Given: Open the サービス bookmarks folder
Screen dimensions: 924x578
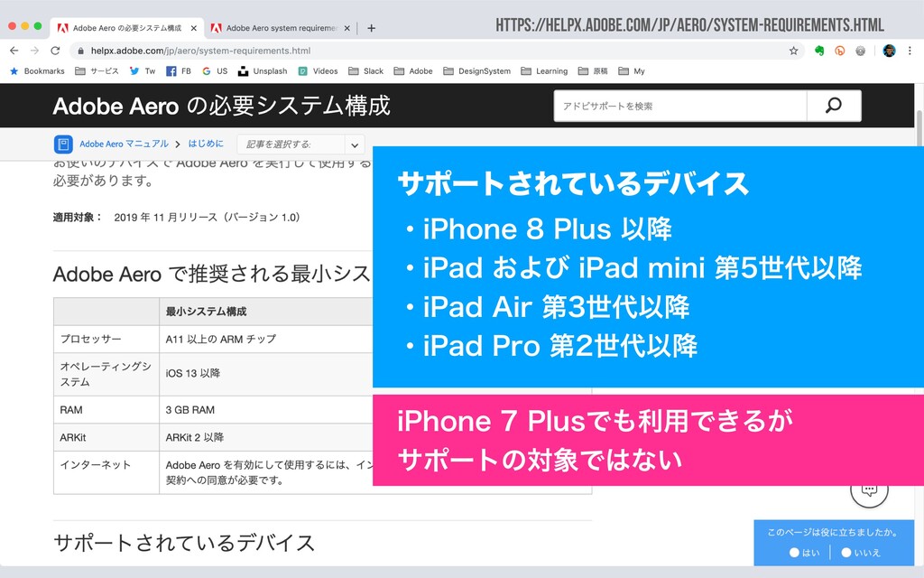Looking at the screenshot, I should (97, 71).
